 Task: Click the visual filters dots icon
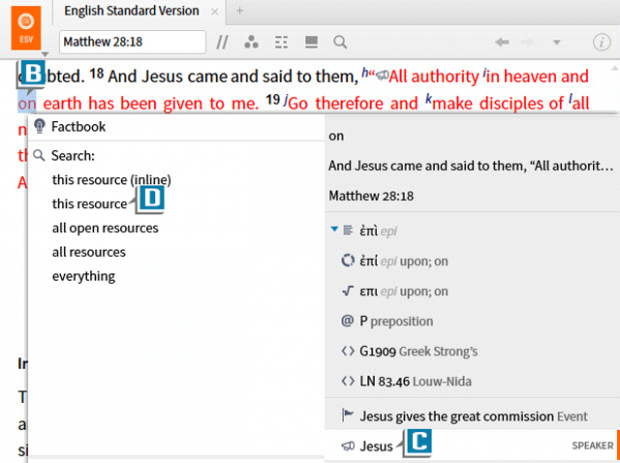251,42
